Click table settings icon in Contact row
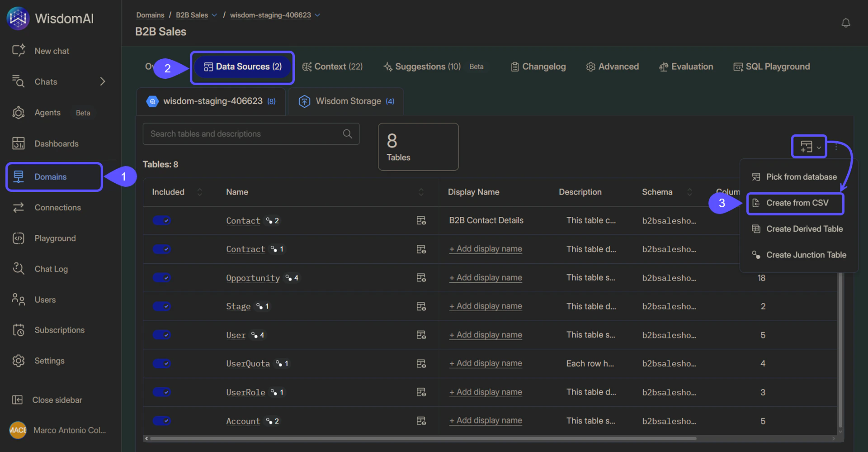This screenshot has height=452, width=868. click(x=421, y=220)
